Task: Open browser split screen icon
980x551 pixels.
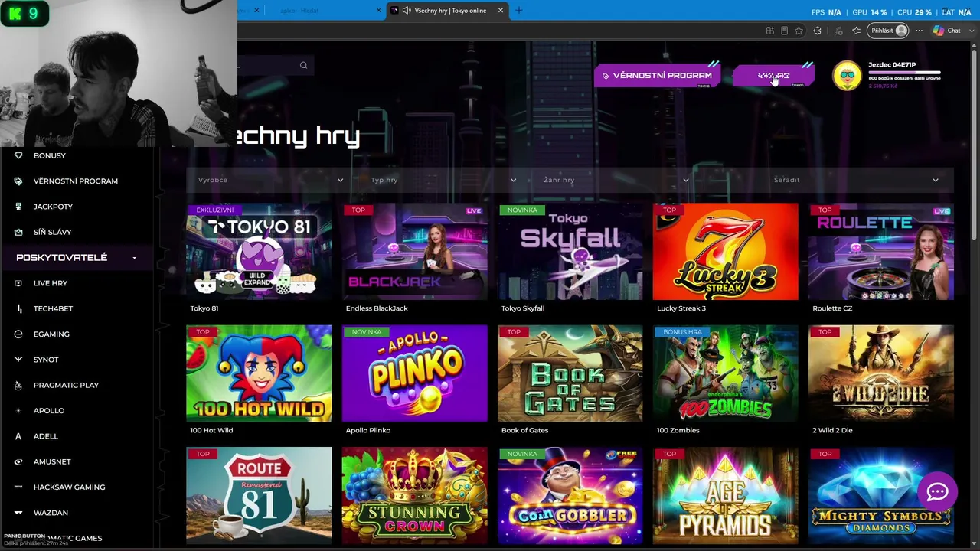Action: tap(770, 31)
